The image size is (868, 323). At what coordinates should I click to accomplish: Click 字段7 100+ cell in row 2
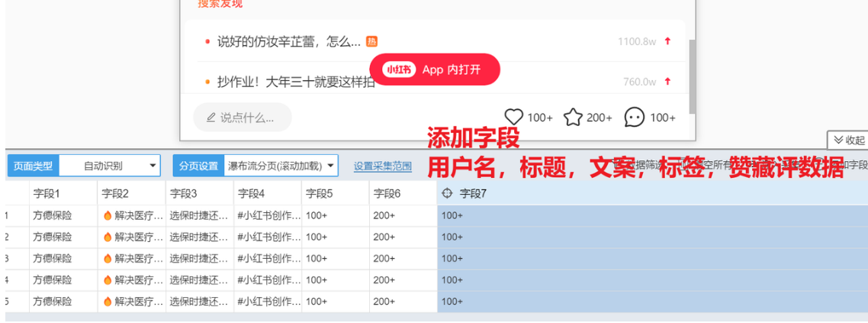point(653,237)
